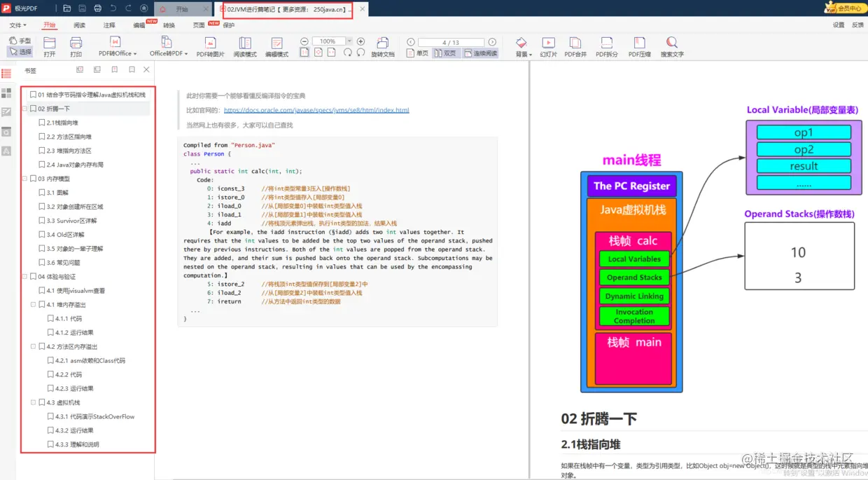Jump to 2.4 Java对象内存布局 bookmark
Viewport: 868px width, 480px height.
click(75, 165)
